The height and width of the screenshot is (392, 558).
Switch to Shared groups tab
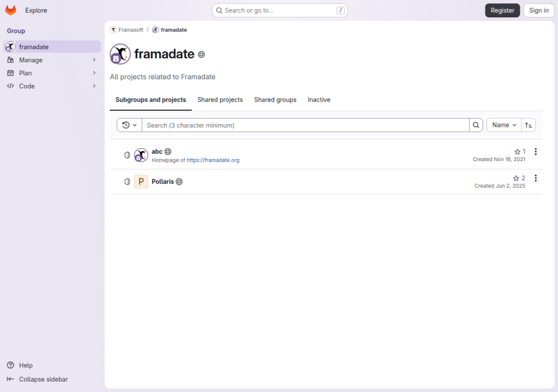[275, 100]
